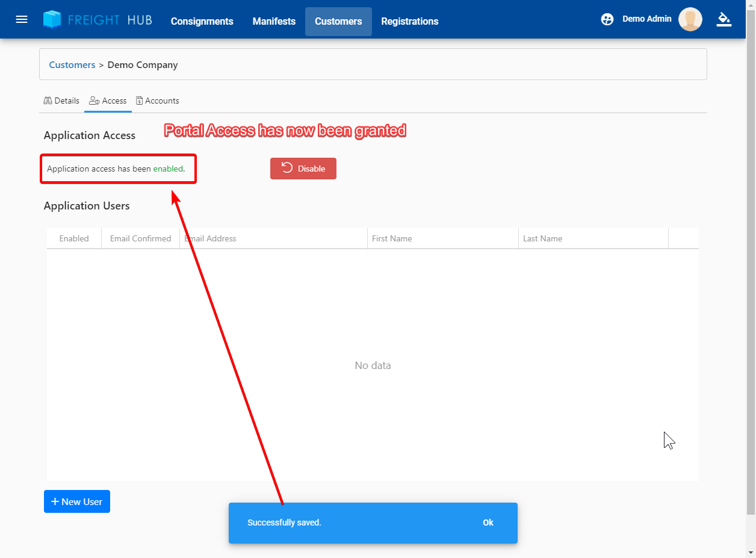This screenshot has height=558, width=756.
Task: Click the theme paint bucket icon
Action: (723, 19)
